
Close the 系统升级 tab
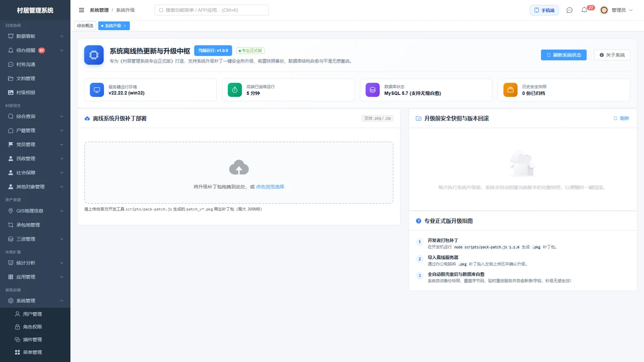click(x=125, y=26)
